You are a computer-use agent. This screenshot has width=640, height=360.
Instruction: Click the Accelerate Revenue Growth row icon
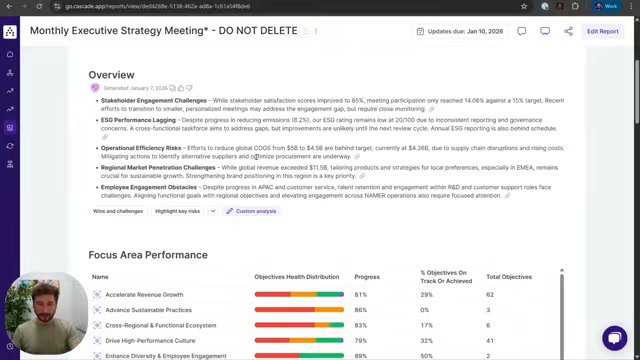point(97,294)
